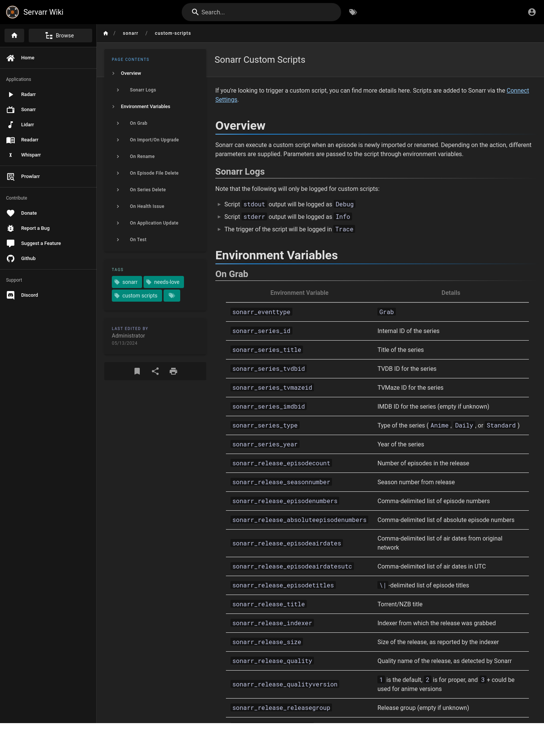Expand the On Grab chevron
Screen dimensions: 544x756
118,123
